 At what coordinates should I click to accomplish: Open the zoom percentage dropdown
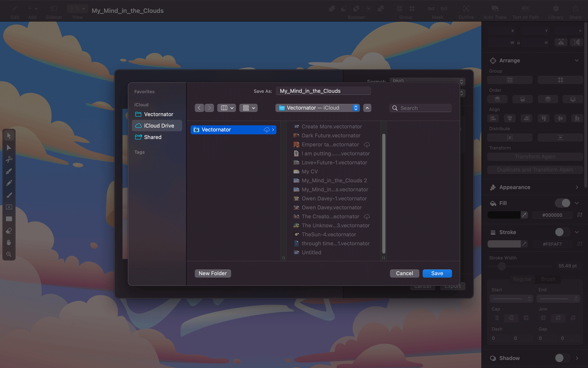pyautogui.click(x=77, y=9)
